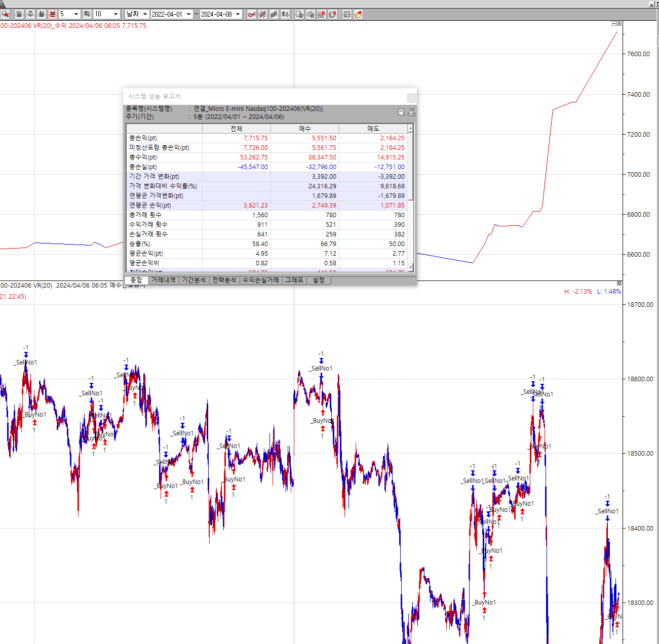Click the 매수 column header

tap(304, 129)
